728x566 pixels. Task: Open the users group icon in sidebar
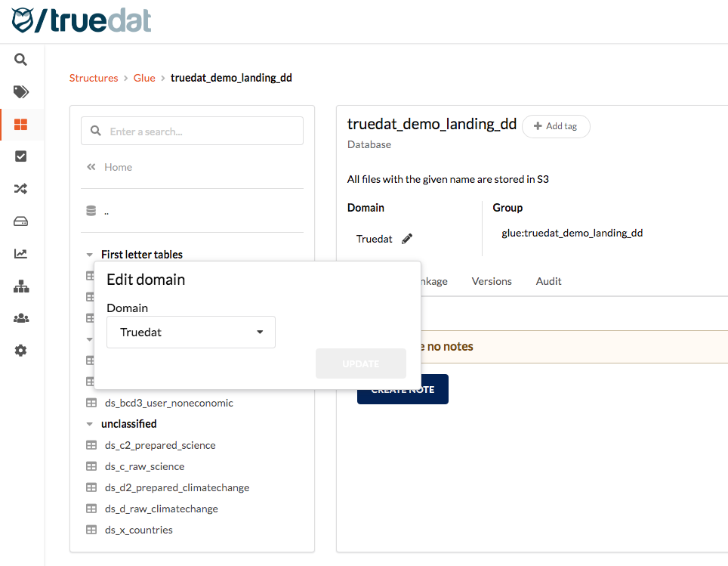pyautogui.click(x=21, y=318)
